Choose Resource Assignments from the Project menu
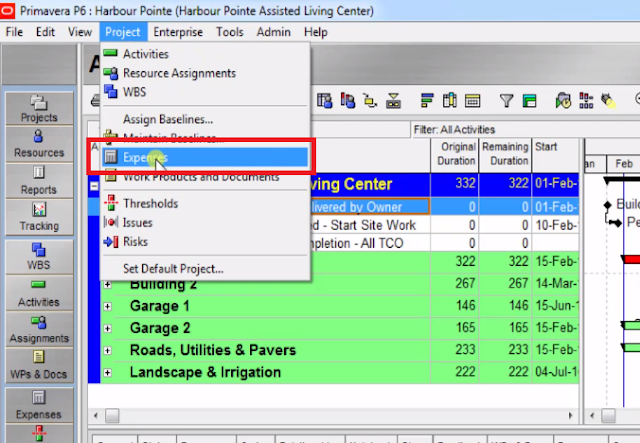 coord(204,73)
